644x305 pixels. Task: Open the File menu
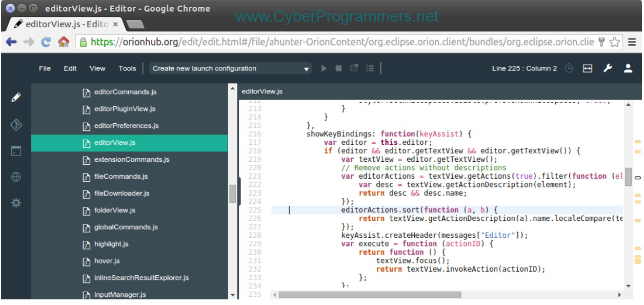coord(45,68)
